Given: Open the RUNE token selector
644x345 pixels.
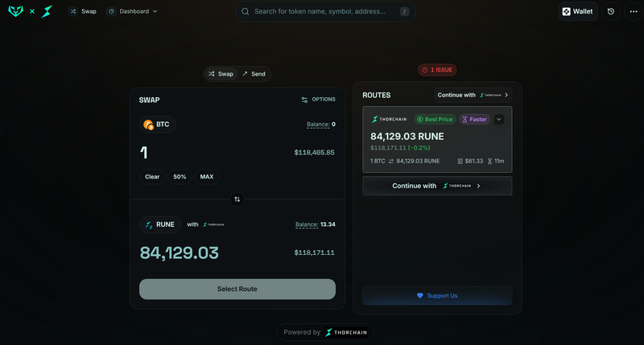Looking at the screenshot, I should 159,224.
